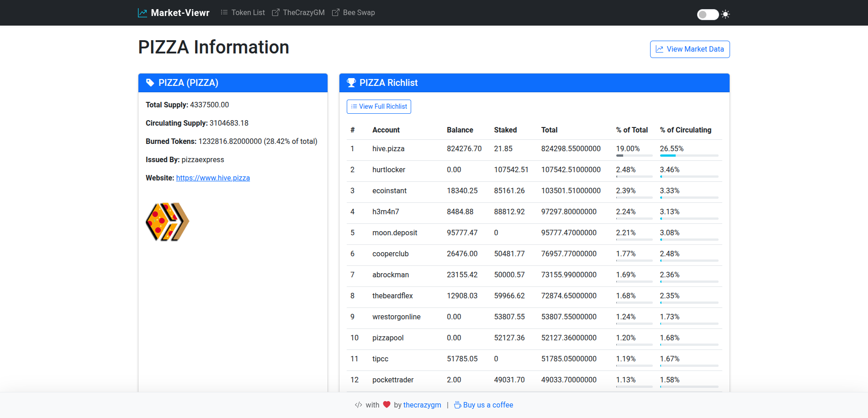868x418 pixels.
Task: Click hive.pizza % of Circulating bar
Action: click(689, 156)
